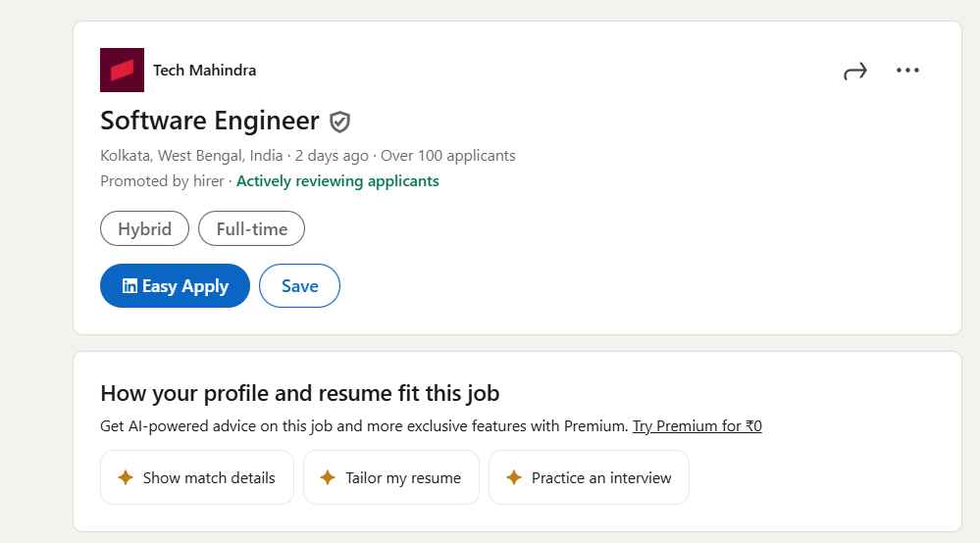Screen dimensions: 980x543
Task: Save this Software Engineer job
Action: pos(299,286)
